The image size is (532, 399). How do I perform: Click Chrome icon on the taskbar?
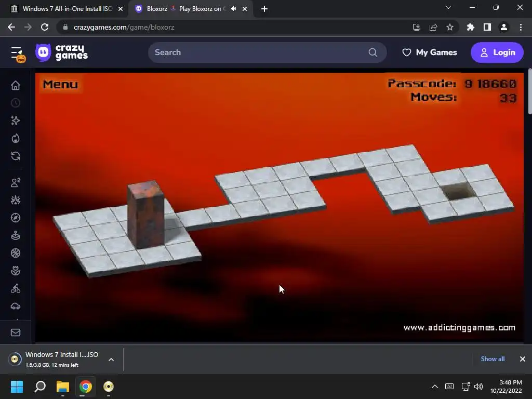click(x=86, y=387)
